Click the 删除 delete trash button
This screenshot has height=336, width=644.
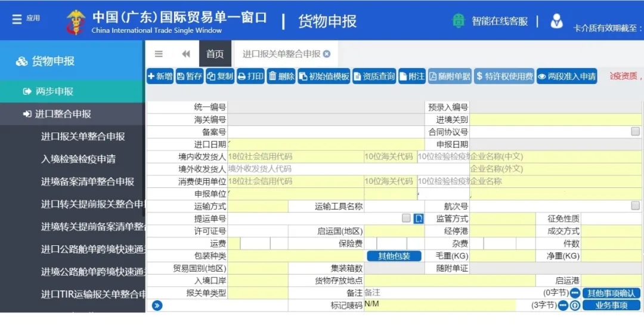(x=281, y=76)
